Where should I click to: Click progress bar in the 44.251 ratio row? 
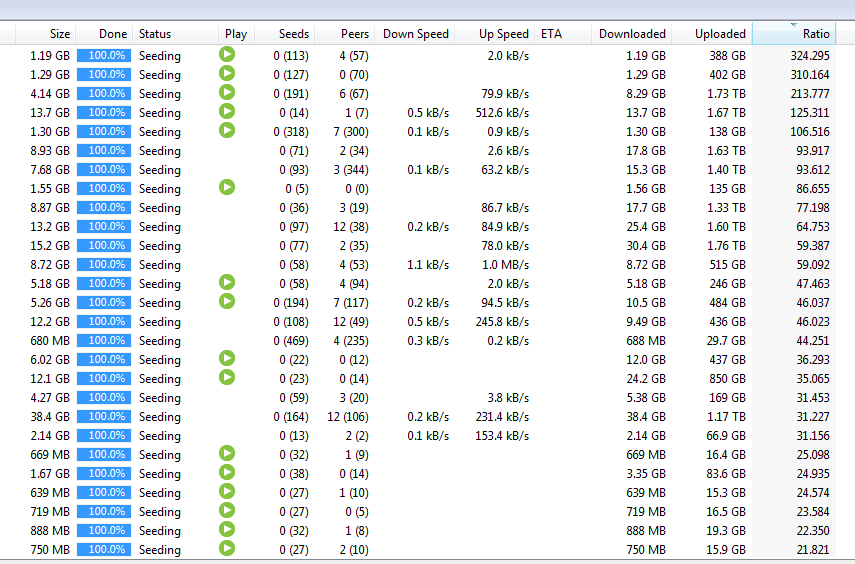click(x=104, y=340)
